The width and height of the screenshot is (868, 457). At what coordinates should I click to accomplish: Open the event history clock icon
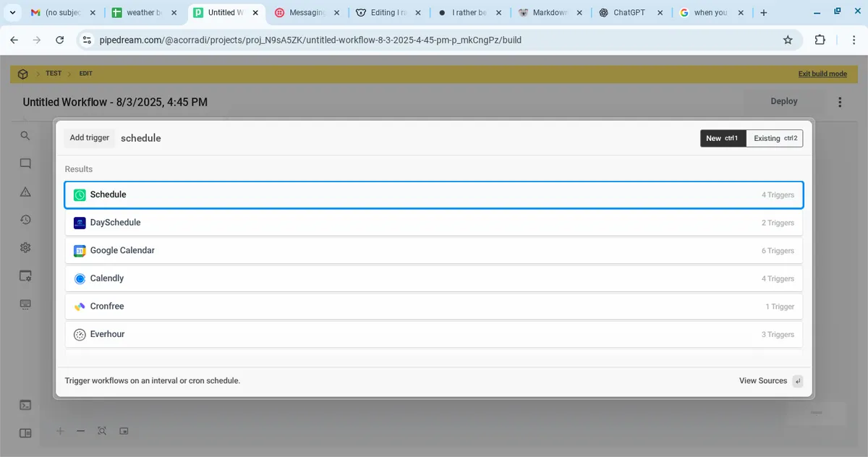[x=25, y=220]
